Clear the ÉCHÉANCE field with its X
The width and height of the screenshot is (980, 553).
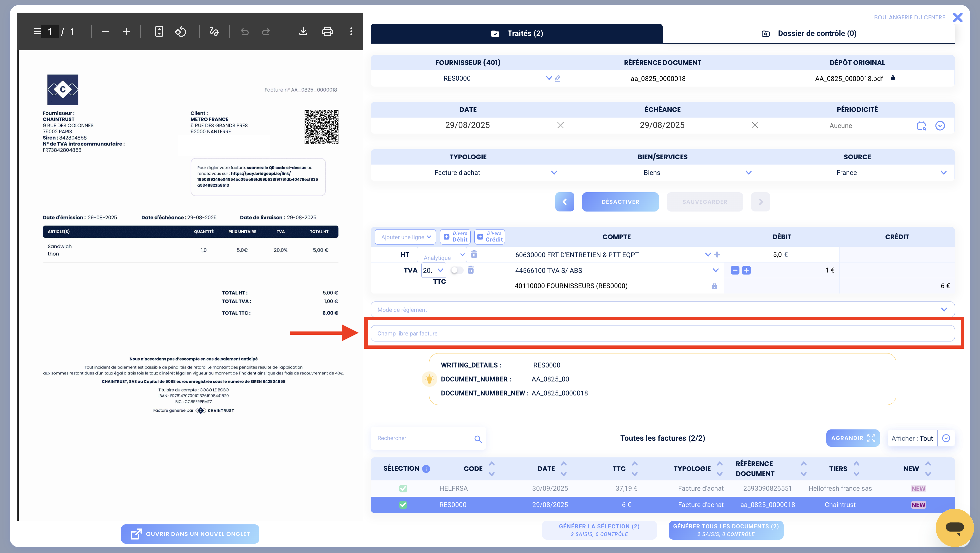pyautogui.click(x=755, y=125)
